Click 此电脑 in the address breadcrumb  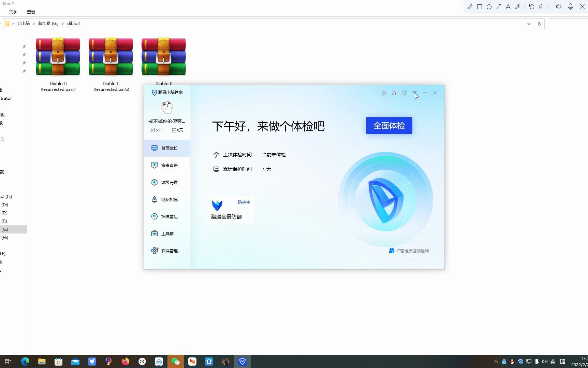(24, 24)
